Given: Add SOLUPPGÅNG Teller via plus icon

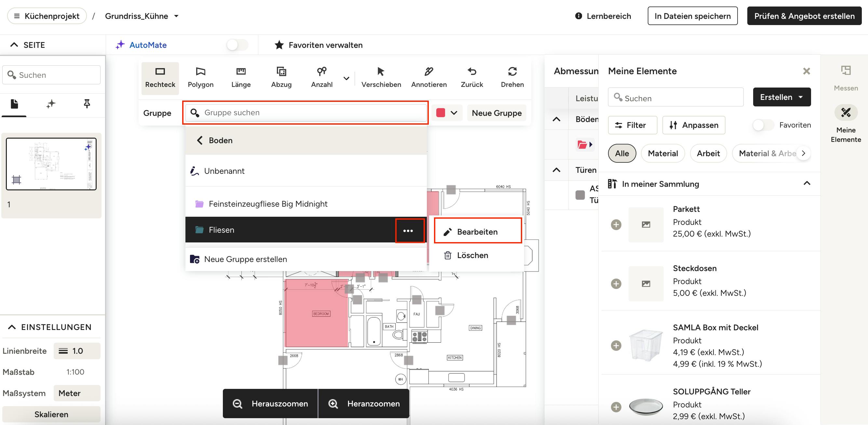Looking at the screenshot, I should pyautogui.click(x=616, y=407).
